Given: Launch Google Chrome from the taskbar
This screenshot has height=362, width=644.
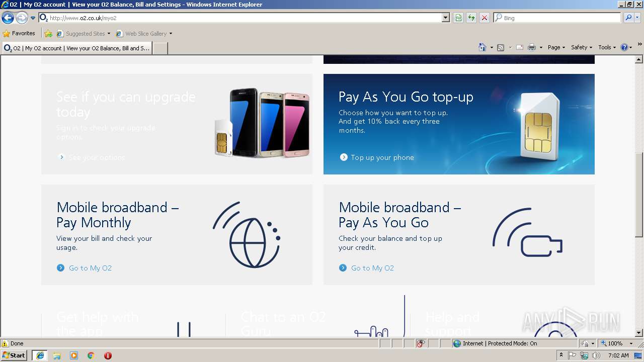Looking at the screenshot, I should tap(91, 355).
